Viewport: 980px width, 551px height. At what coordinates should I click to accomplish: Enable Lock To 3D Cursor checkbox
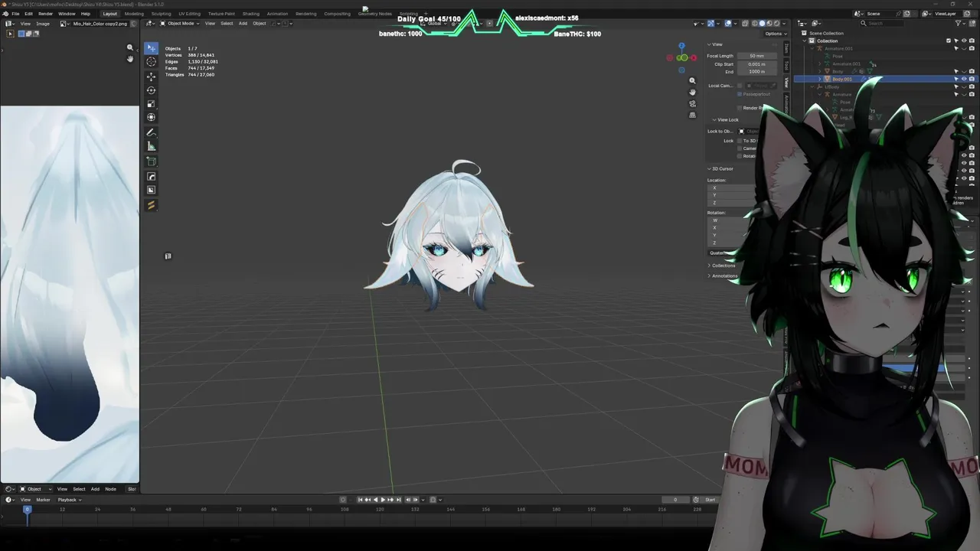point(740,141)
